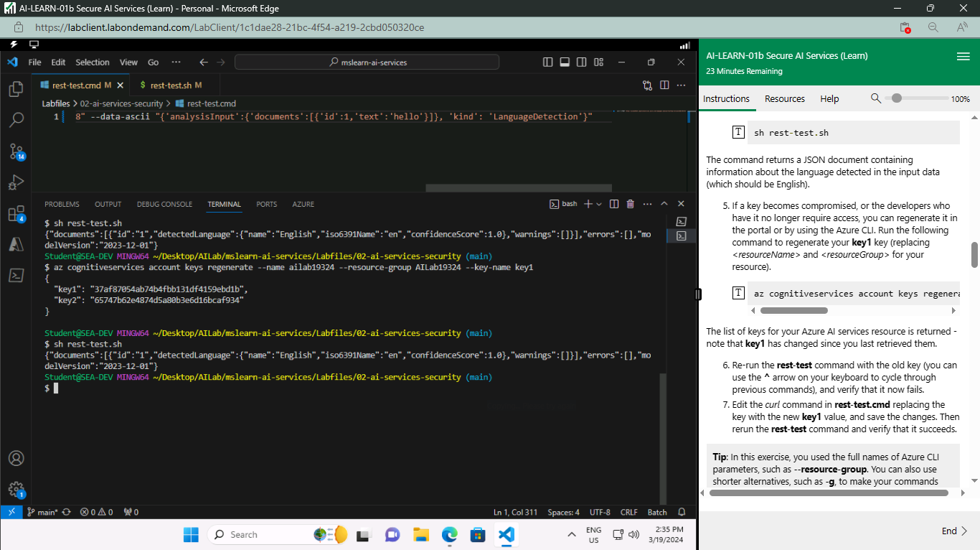Click errors and warnings count in status bar
This screenshot has width=980, height=550.
96,512
